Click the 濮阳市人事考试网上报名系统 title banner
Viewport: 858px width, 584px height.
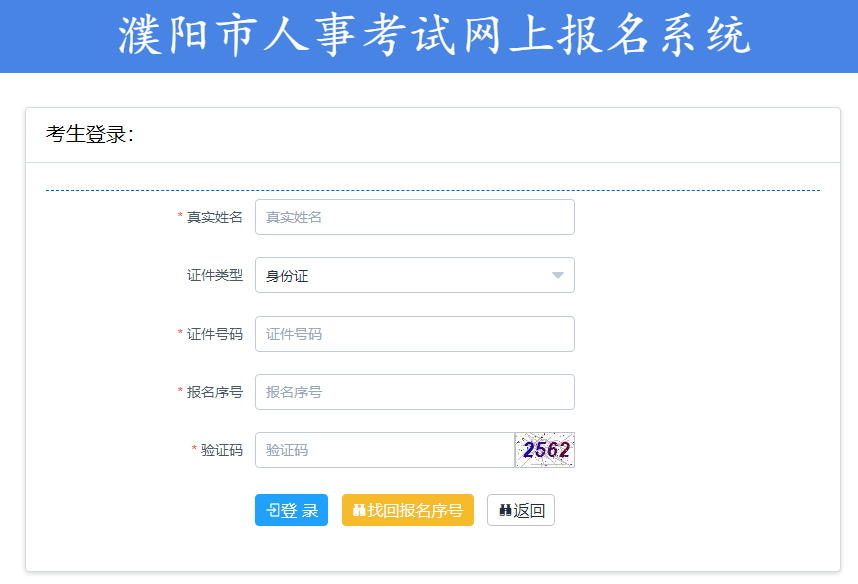tap(433, 36)
